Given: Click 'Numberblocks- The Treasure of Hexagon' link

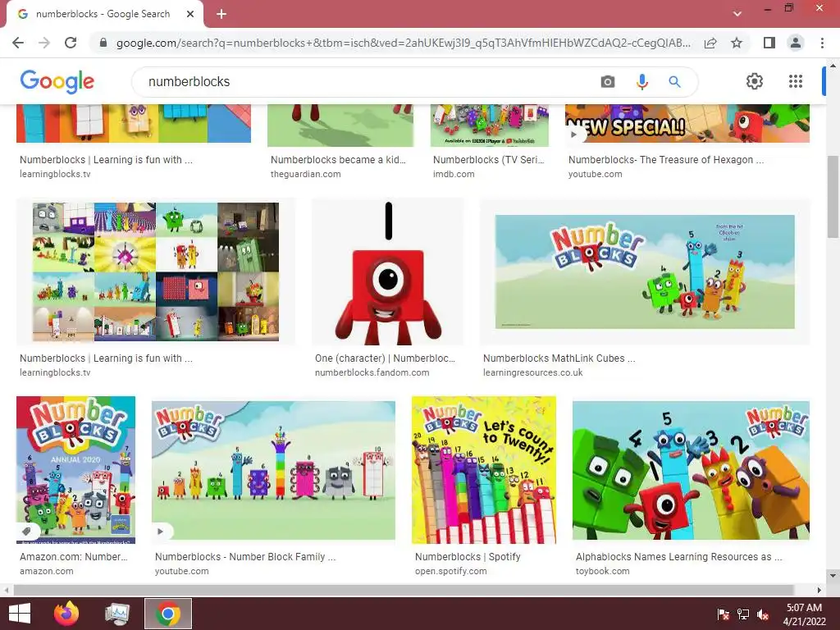Looking at the screenshot, I should coord(666,160).
